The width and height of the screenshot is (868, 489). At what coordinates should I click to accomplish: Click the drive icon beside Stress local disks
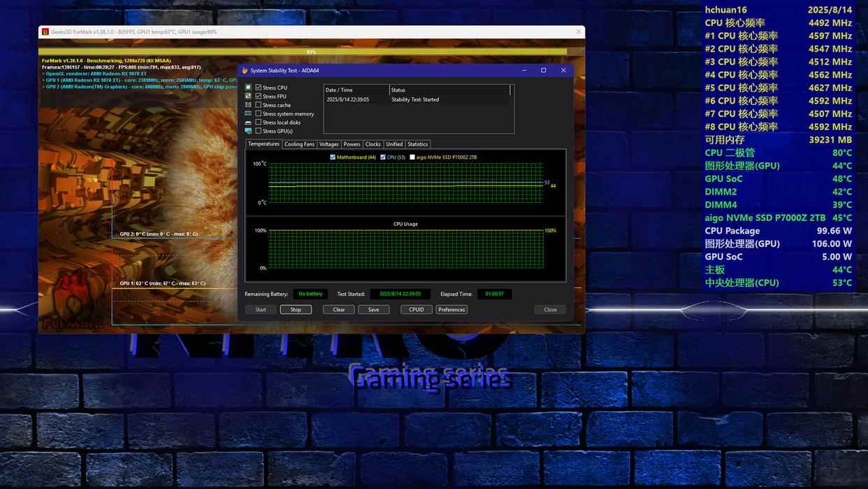point(248,122)
